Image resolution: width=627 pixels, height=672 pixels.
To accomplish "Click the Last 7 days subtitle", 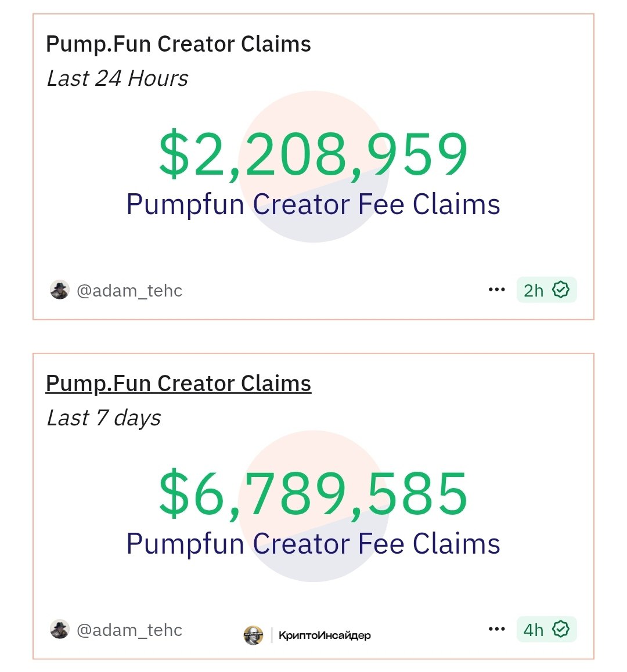I will [103, 418].
